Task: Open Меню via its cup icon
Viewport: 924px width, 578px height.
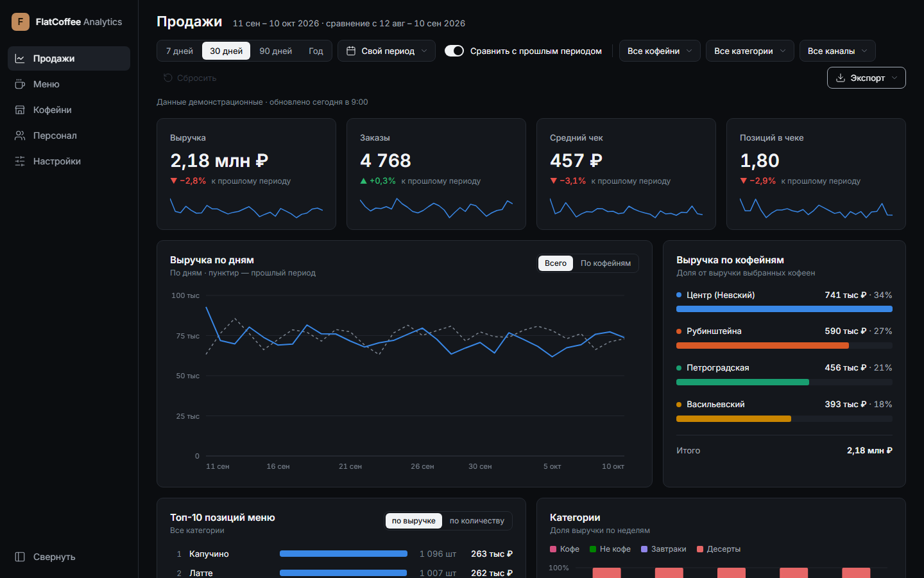Action: (x=20, y=84)
